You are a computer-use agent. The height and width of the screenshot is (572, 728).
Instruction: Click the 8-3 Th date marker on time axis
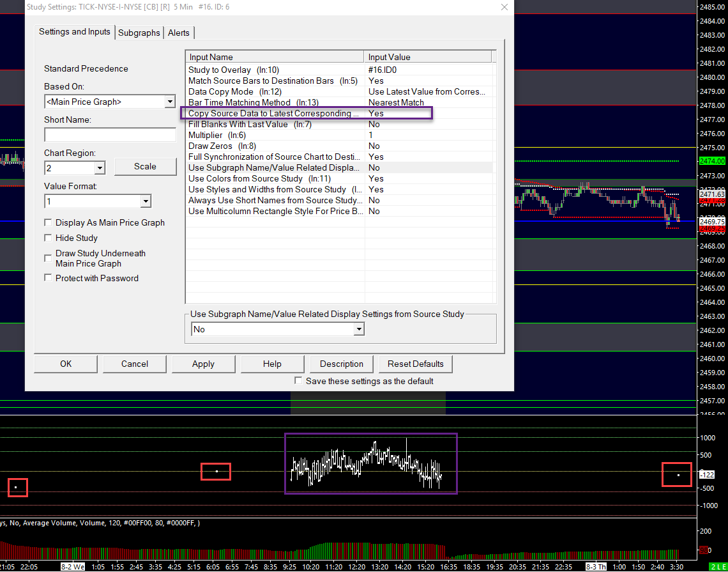click(596, 566)
